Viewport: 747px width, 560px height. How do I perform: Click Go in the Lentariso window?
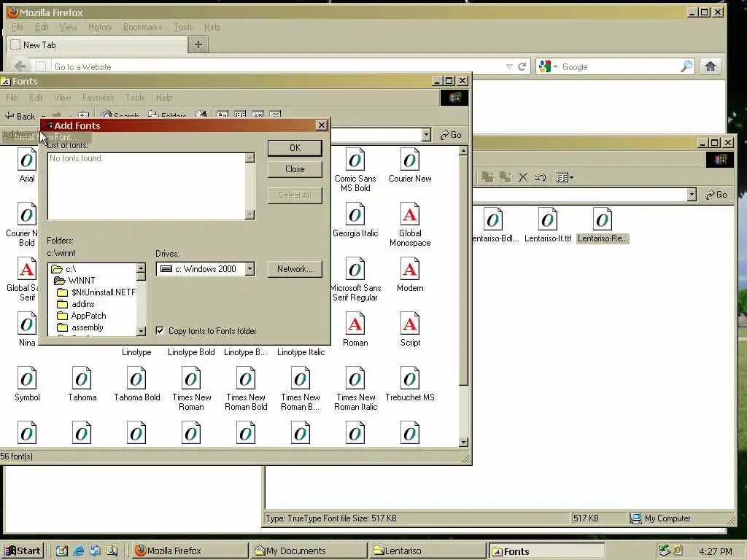click(x=716, y=194)
